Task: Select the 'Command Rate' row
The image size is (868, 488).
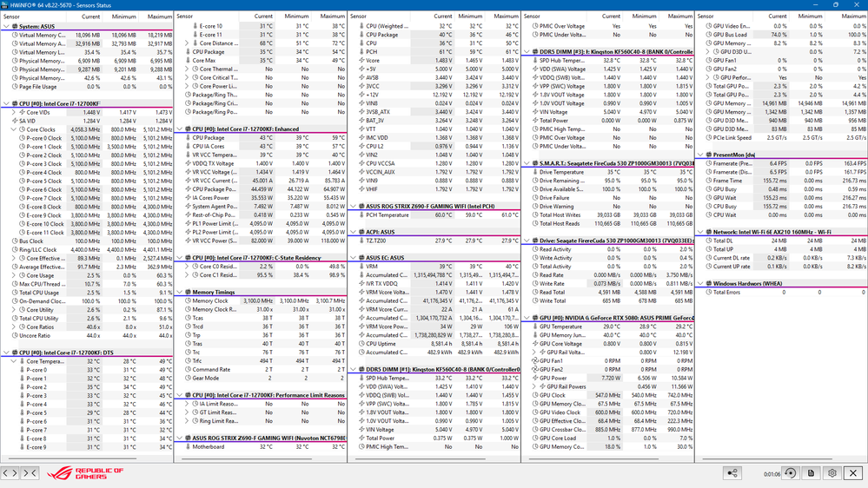Action: coord(261,370)
